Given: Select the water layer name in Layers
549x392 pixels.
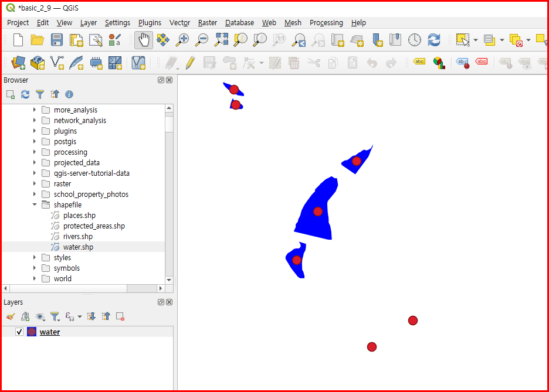Looking at the screenshot, I should click(x=50, y=332).
